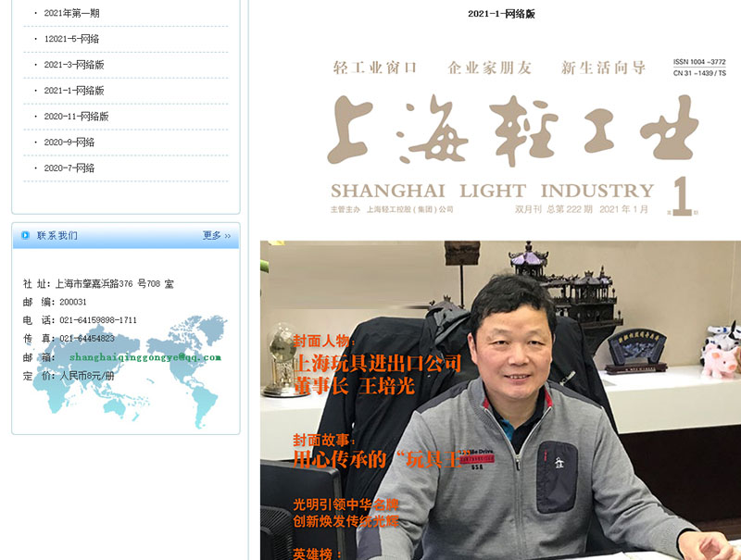The image size is (741, 560).
Task: Click the CN 31-1439/TS text
Action: pos(699,73)
